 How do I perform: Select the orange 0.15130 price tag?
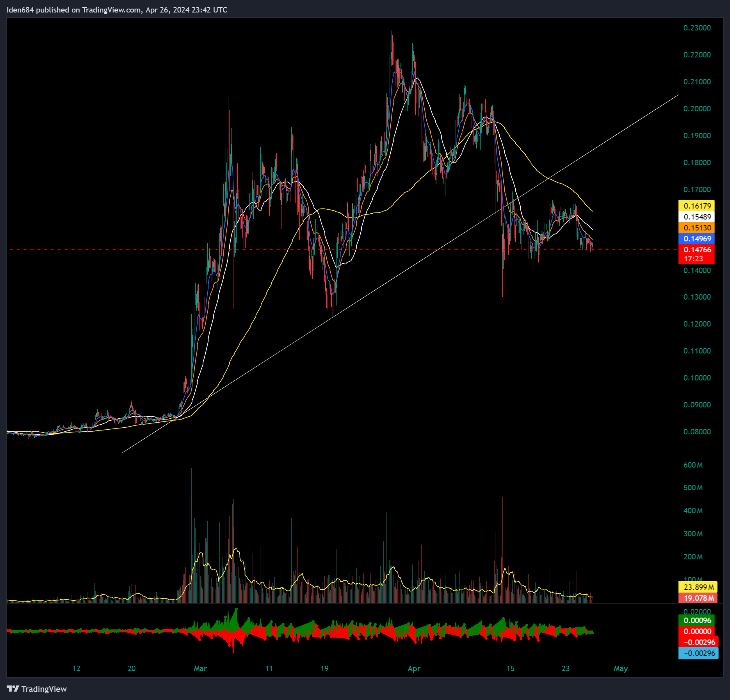(697, 228)
